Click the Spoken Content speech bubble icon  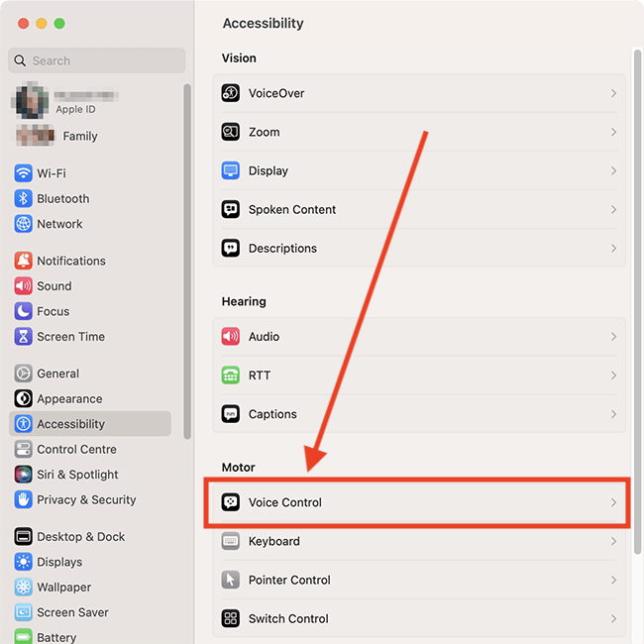pyautogui.click(x=231, y=209)
